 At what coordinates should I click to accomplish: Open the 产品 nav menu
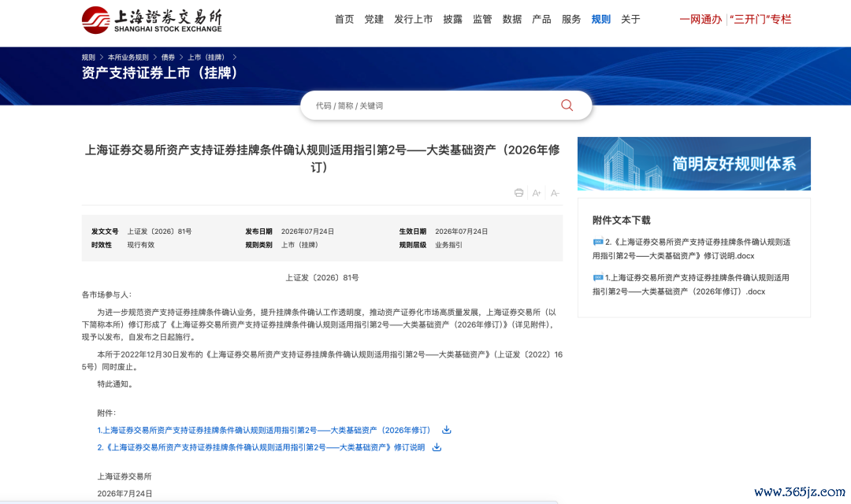click(x=541, y=20)
